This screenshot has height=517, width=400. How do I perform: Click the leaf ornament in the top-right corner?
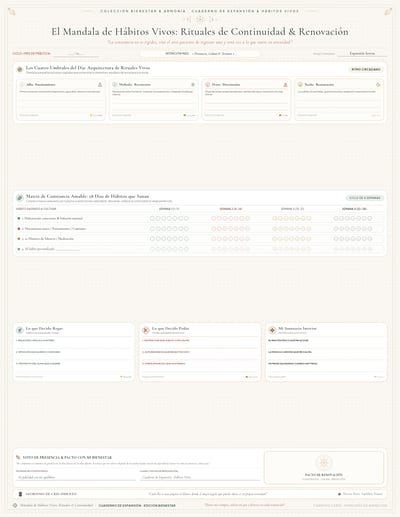click(388, 12)
